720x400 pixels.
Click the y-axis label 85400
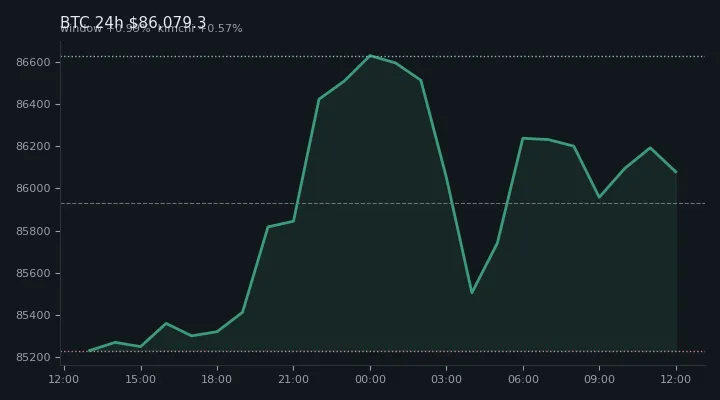click(33, 315)
